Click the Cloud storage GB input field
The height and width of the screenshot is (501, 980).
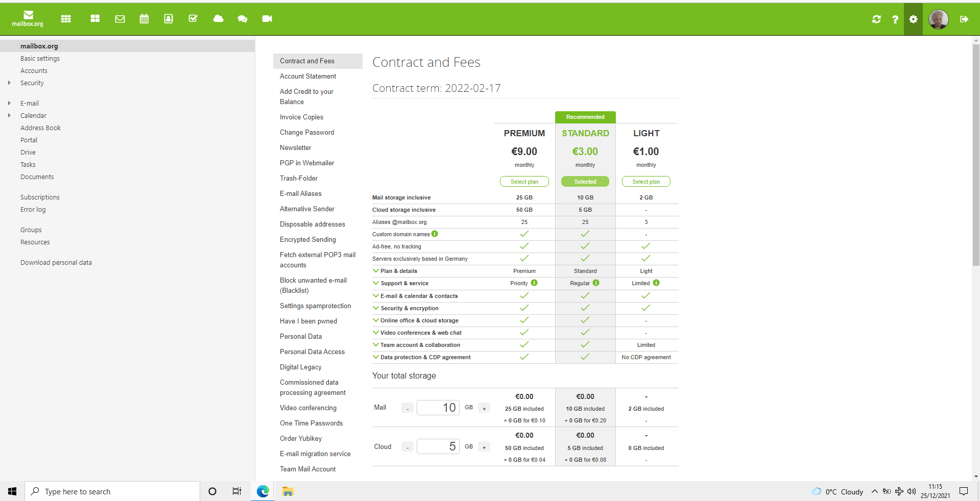click(x=438, y=446)
